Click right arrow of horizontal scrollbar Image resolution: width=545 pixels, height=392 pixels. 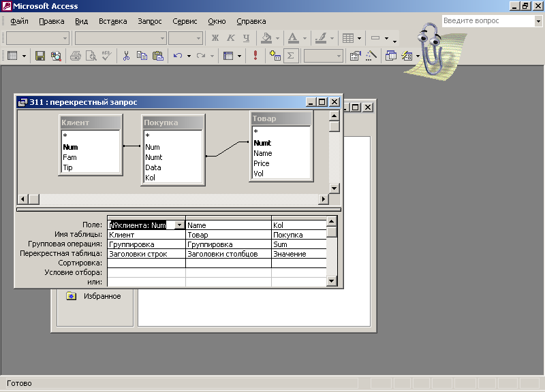tap(323, 199)
